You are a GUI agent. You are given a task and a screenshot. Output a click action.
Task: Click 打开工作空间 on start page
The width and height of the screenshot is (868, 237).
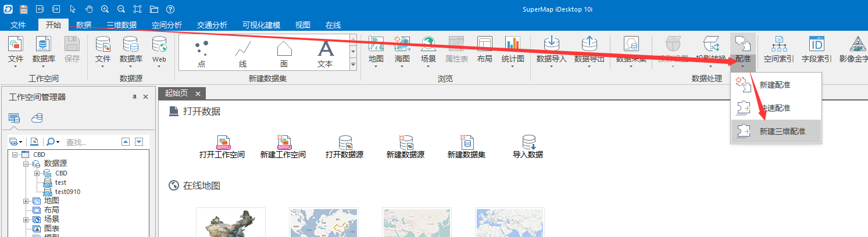point(222,147)
